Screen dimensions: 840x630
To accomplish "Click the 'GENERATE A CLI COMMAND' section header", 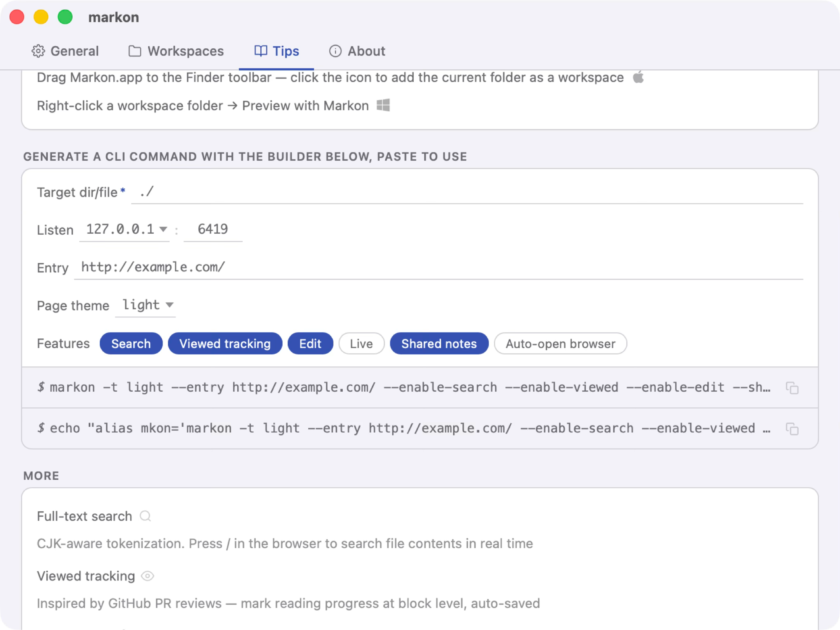I will coord(245,157).
